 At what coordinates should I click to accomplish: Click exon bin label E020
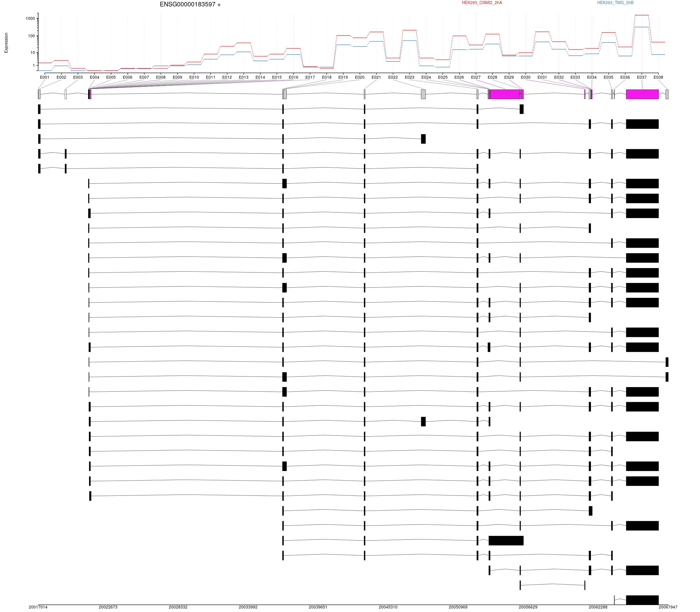(x=360, y=78)
